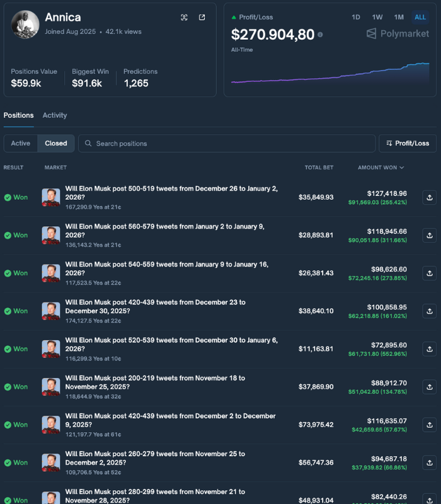Open profile in new window icon
Viewport: 441px width, 504px height.
pos(202,18)
